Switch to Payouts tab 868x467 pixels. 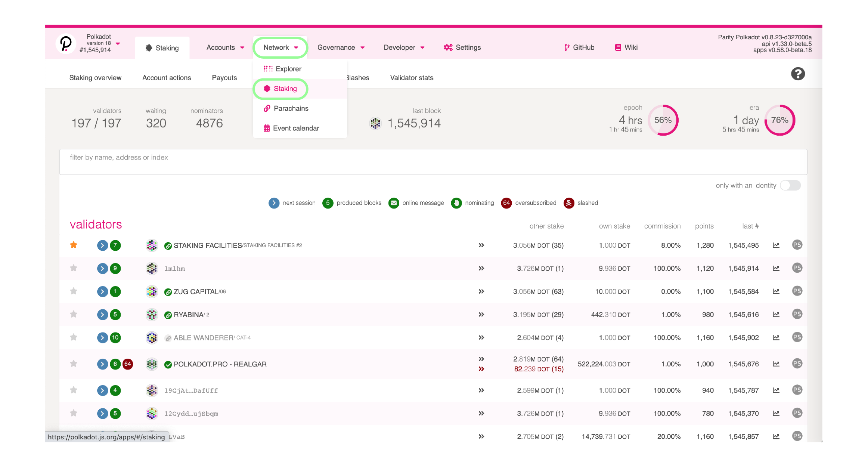224,78
